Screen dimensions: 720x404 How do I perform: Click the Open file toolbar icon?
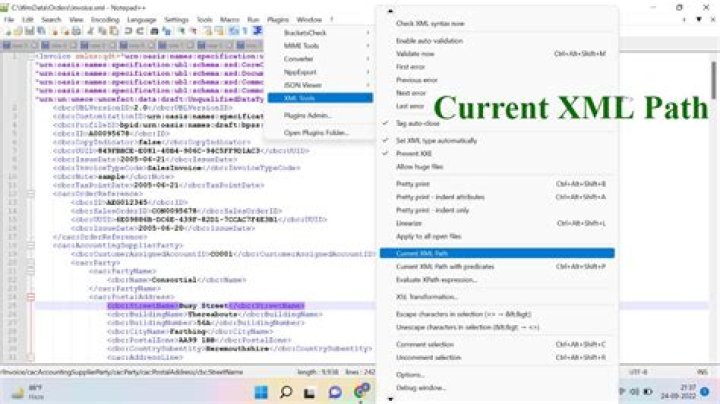[18, 31]
